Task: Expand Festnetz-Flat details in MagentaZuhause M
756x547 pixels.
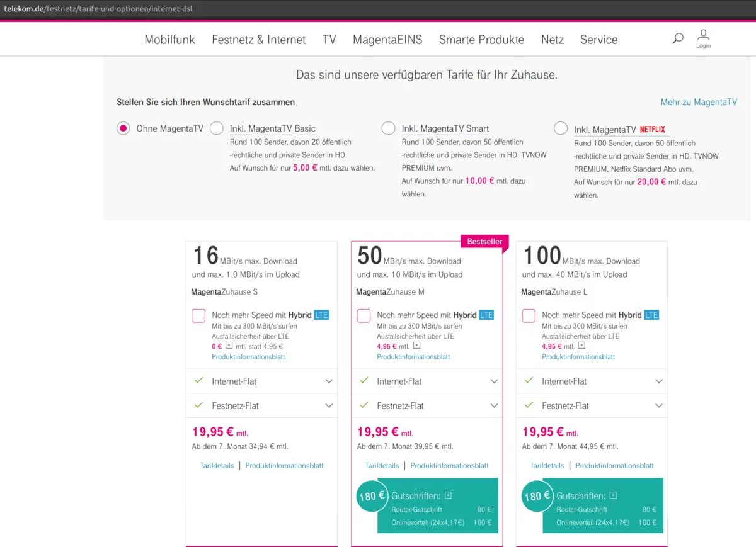Action: pyautogui.click(x=494, y=406)
